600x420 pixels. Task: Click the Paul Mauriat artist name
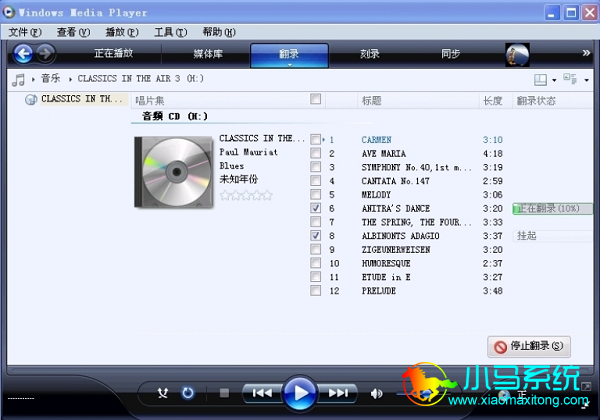pos(248,152)
